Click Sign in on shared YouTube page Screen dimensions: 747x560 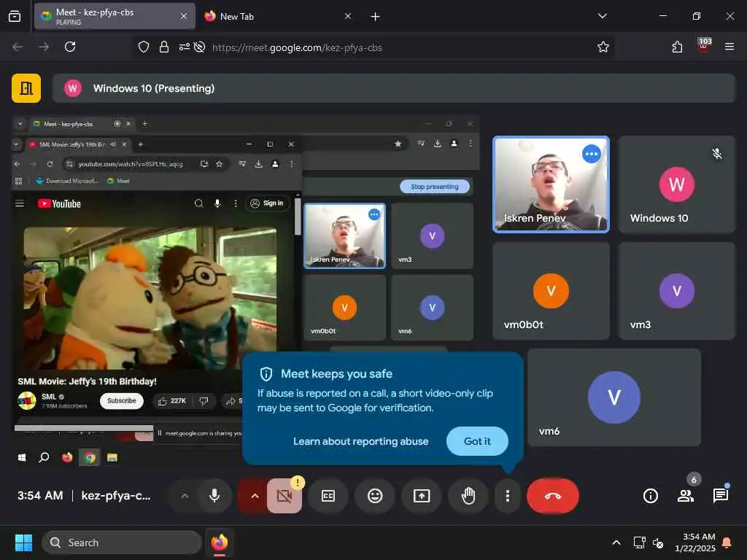[267, 203]
